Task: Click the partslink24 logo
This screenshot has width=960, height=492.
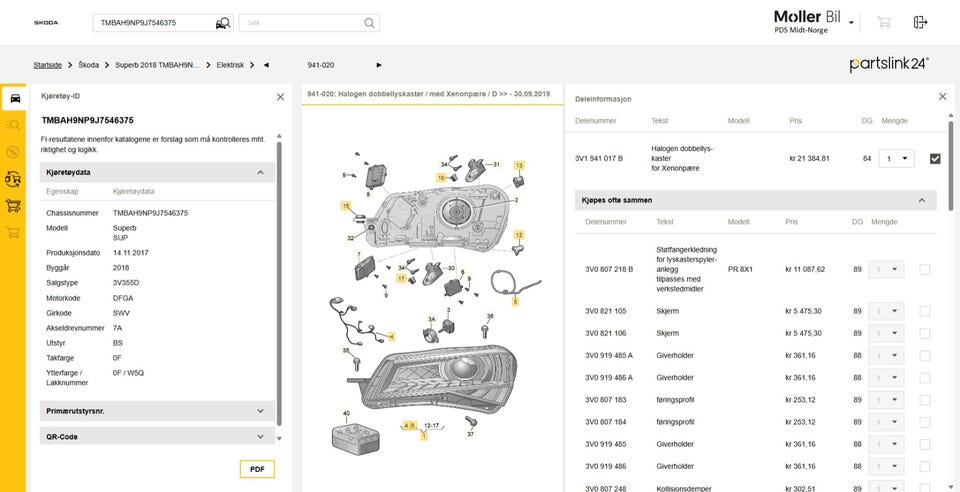Action: 889,64
